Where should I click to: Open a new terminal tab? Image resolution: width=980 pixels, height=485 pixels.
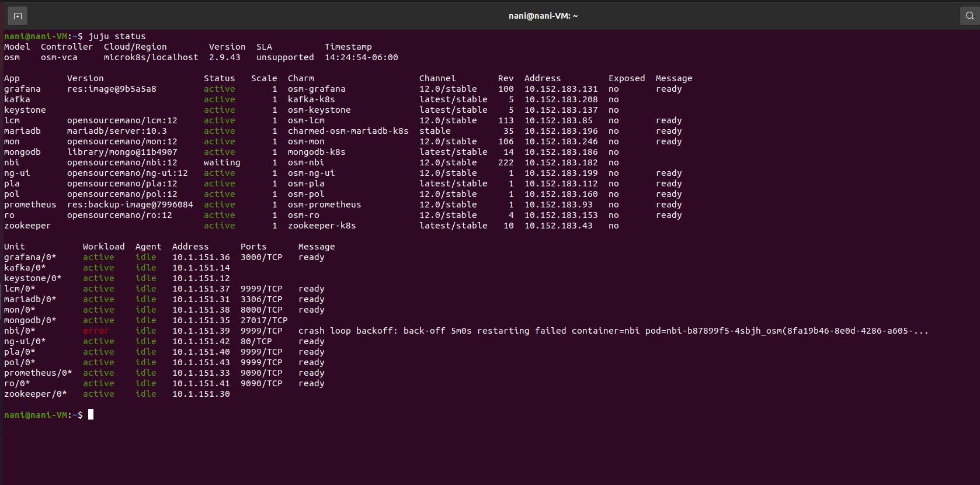(18, 16)
